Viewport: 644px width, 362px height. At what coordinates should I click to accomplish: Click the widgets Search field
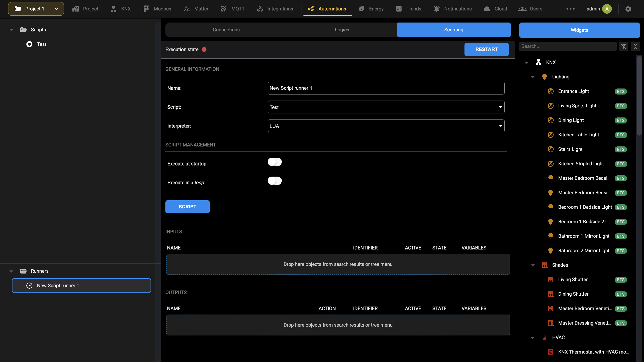pyautogui.click(x=568, y=46)
